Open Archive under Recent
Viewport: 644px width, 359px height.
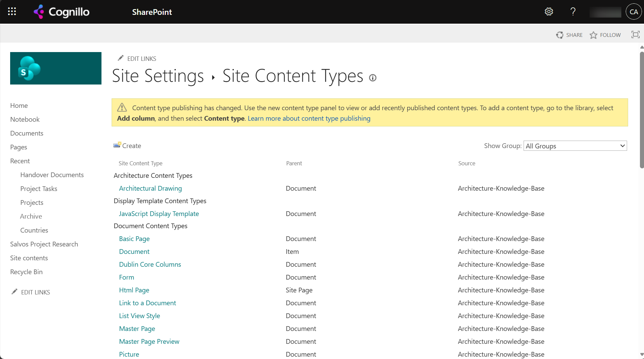[x=31, y=216]
